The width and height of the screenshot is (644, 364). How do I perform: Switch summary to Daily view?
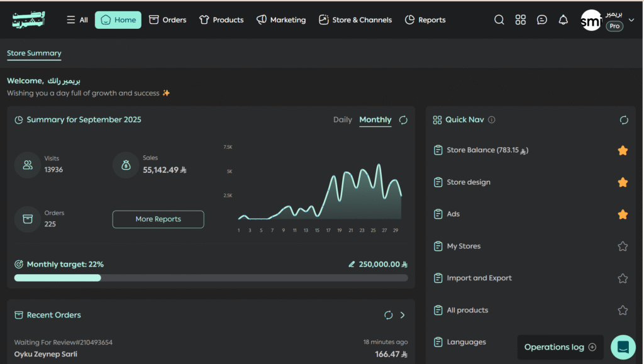[342, 120]
